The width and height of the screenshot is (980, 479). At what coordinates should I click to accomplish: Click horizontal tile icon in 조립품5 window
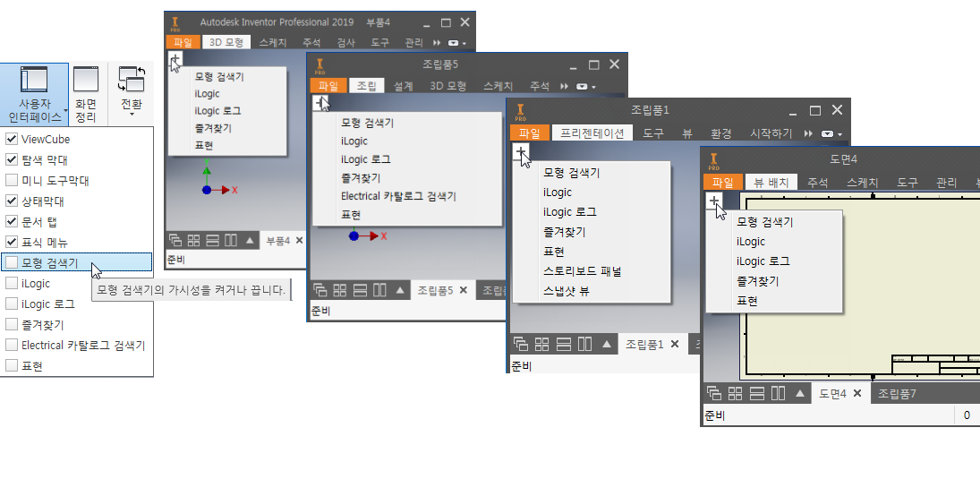pos(360,290)
